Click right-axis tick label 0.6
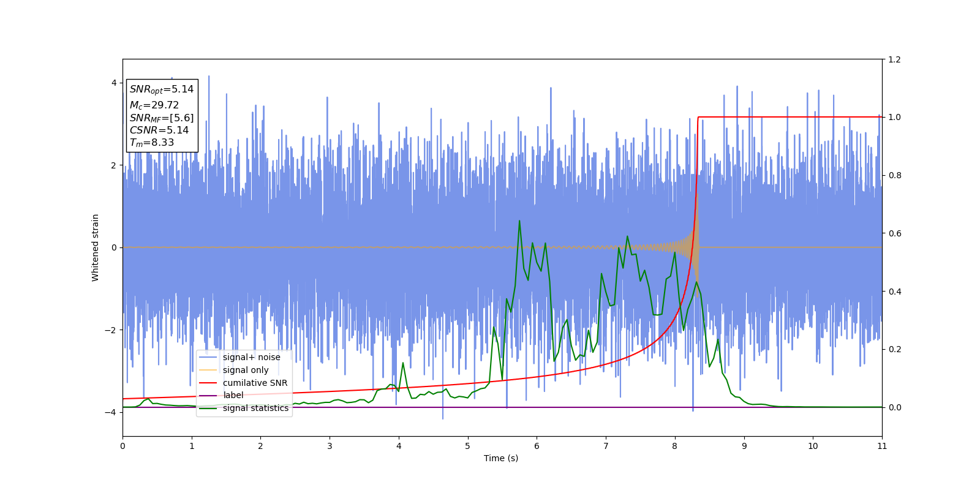The image size is (980, 490). click(894, 233)
